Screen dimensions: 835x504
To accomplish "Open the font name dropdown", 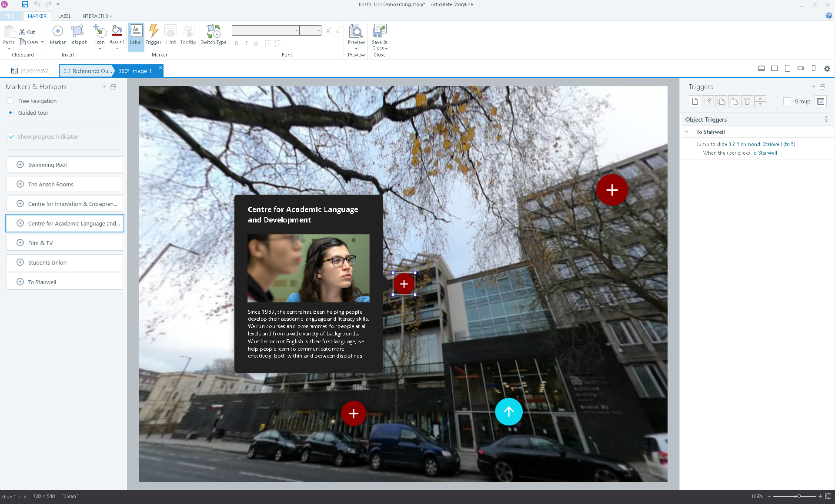I will (297, 30).
